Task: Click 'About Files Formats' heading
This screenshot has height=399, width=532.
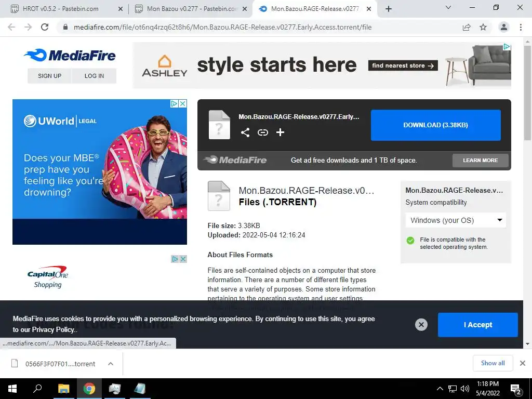Action: pyautogui.click(x=240, y=255)
